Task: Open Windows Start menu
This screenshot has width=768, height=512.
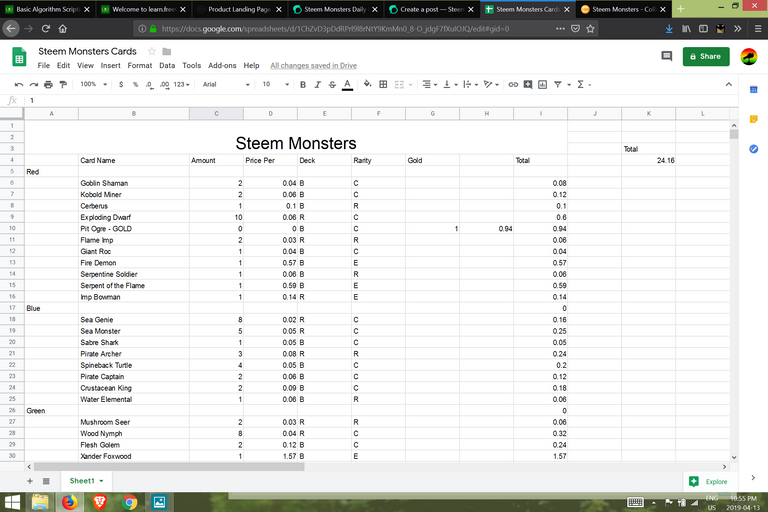Action: (x=12, y=502)
